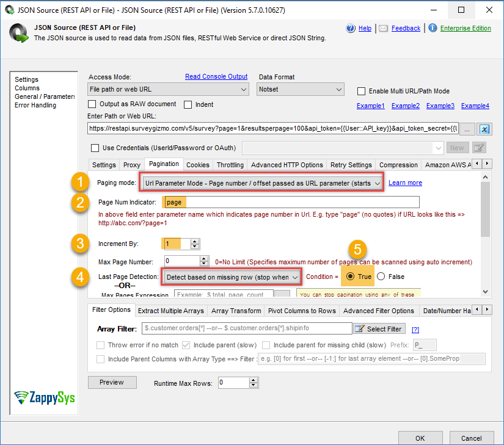The height and width of the screenshot is (445, 504).
Task: Click the Enterprise Edition info icon
Action: [433, 28]
